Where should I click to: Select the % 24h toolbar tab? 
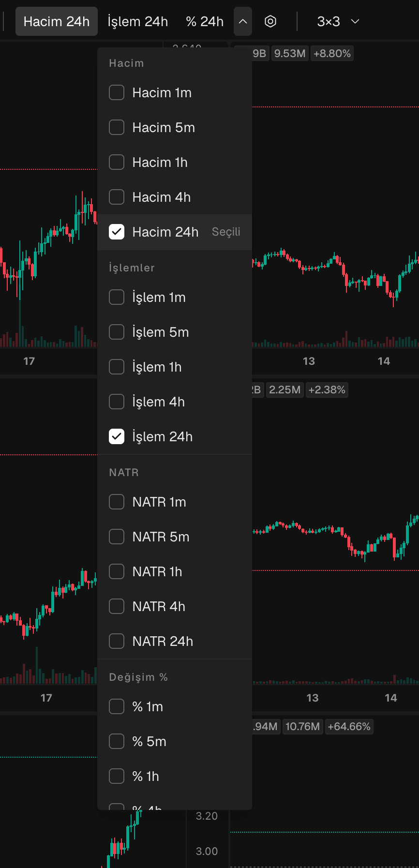pos(205,21)
